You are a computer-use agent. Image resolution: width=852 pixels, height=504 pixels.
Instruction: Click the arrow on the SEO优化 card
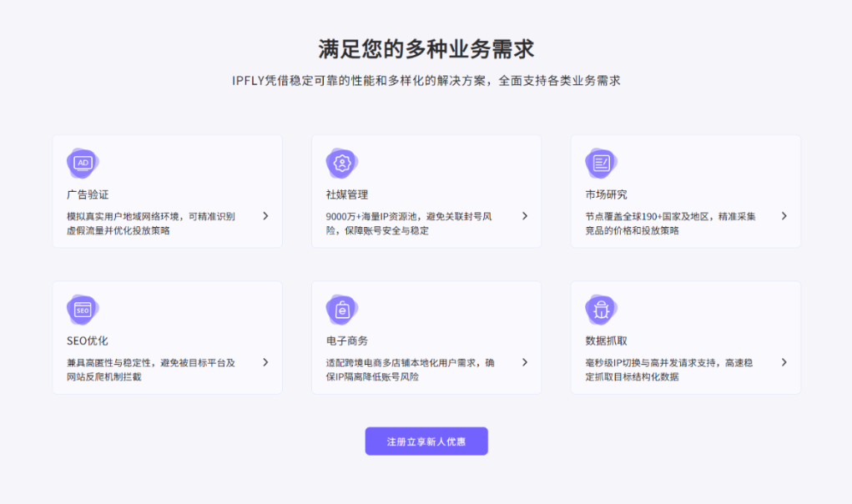(x=265, y=362)
